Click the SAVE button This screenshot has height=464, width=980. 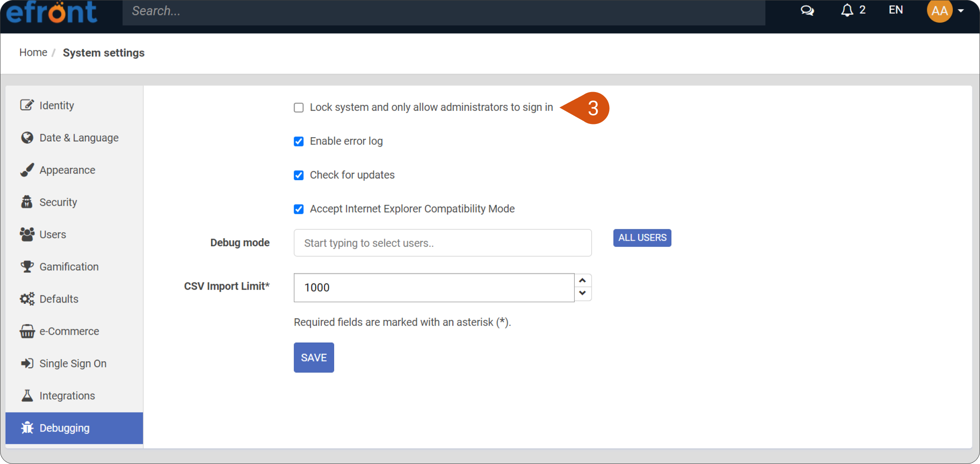coord(314,357)
